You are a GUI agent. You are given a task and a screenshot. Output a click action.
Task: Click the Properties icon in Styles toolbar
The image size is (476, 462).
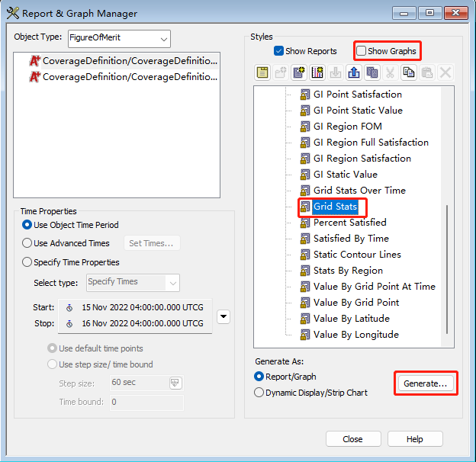coord(262,72)
